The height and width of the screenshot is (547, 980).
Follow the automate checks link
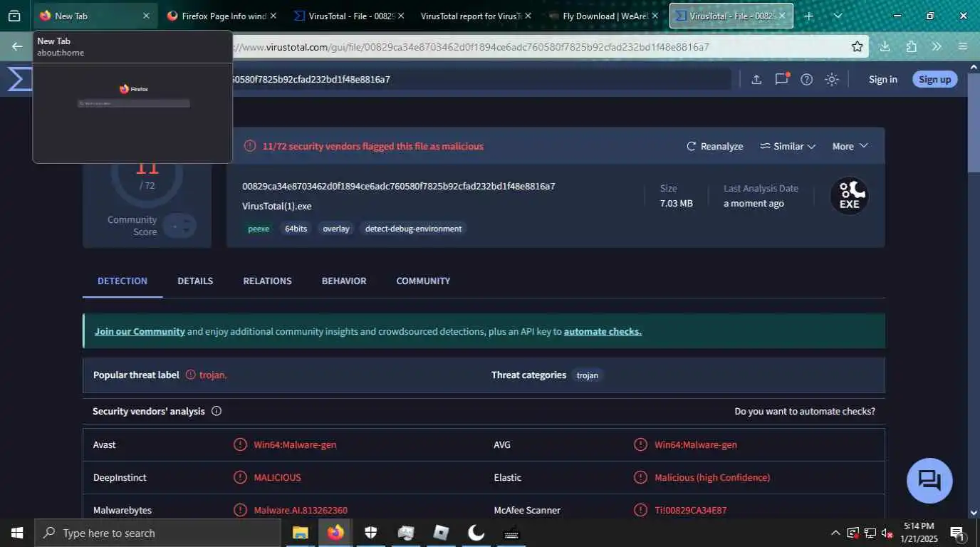pos(603,331)
